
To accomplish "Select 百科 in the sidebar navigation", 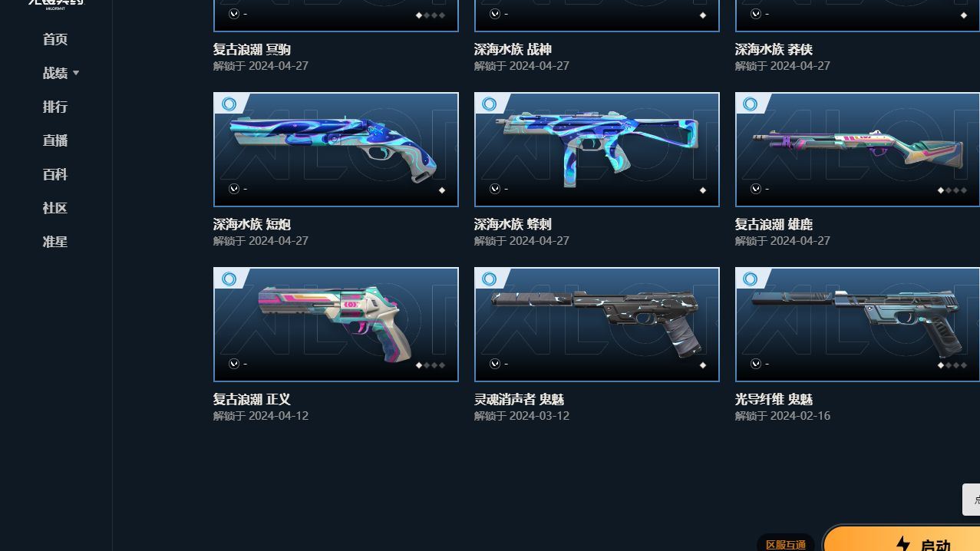I will pyautogui.click(x=55, y=174).
